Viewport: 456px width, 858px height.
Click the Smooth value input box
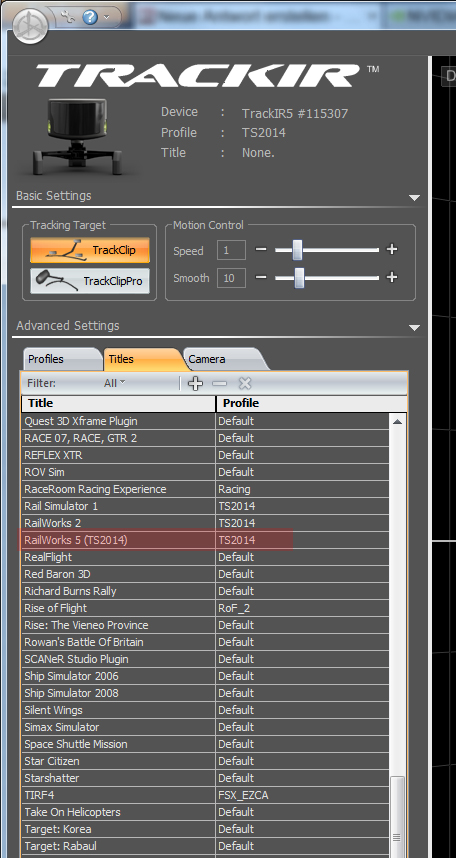pyautogui.click(x=231, y=278)
